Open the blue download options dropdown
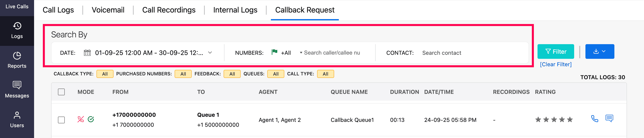 [x=599, y=52]
